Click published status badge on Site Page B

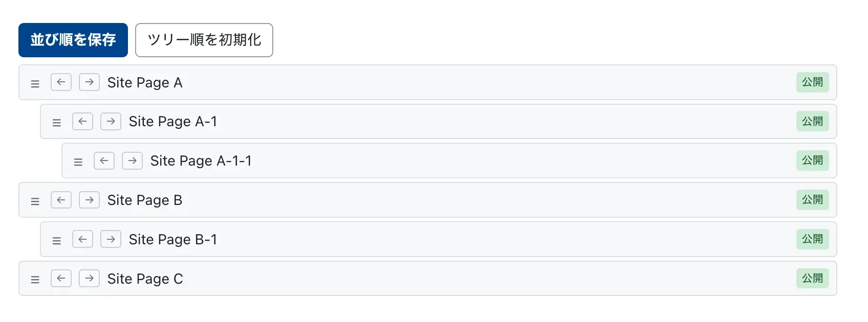click(x=812, y=200)
